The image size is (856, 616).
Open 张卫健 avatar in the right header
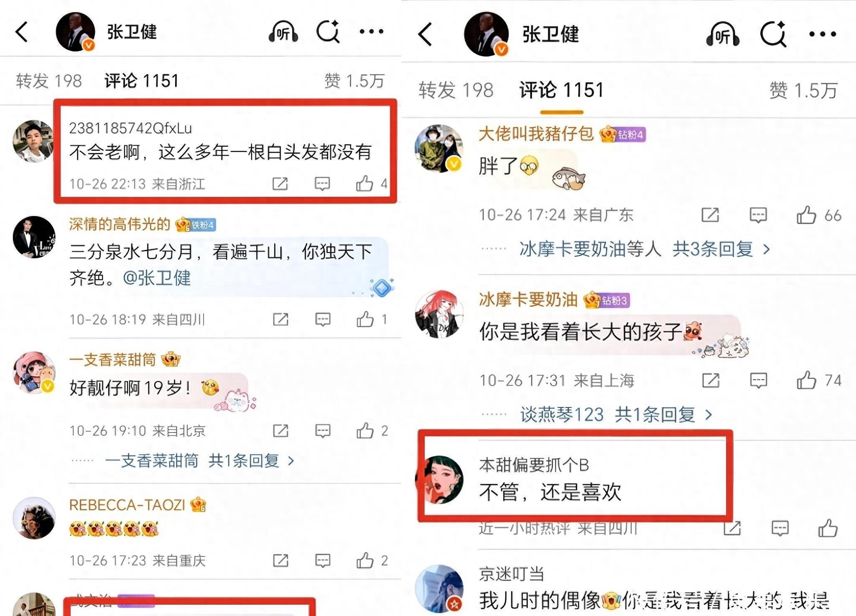tap(486, 34)
